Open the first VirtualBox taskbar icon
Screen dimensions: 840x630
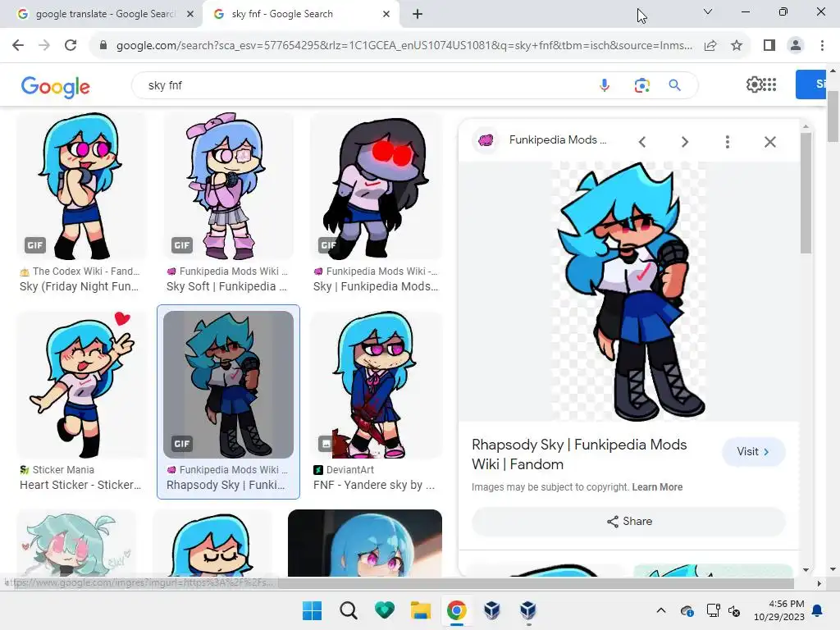492,610
